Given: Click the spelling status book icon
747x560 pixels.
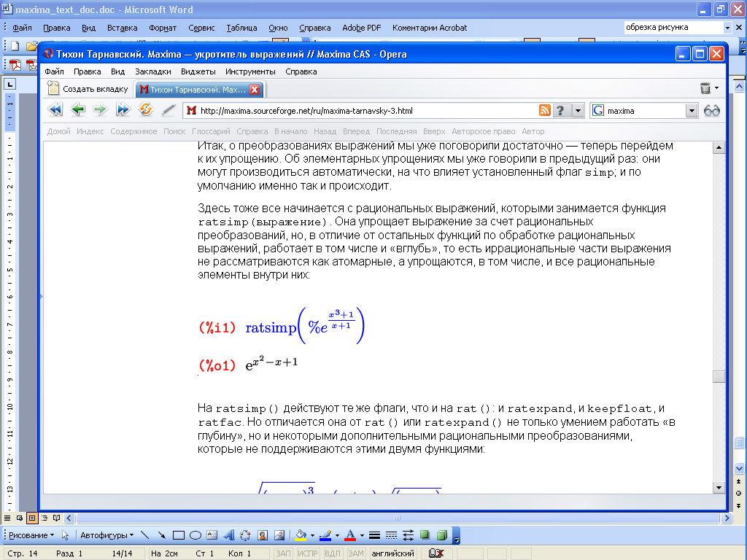Looking at the screenshot, I should (436, 553).
